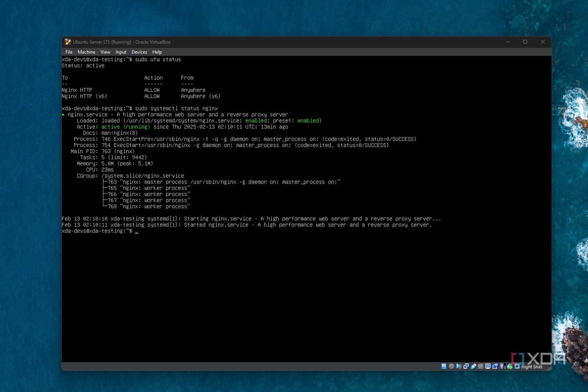Click the VirtualBox features 'V' indicator icon
The width and height of the screenshot is (588, 392).
(x=502, y=366)
